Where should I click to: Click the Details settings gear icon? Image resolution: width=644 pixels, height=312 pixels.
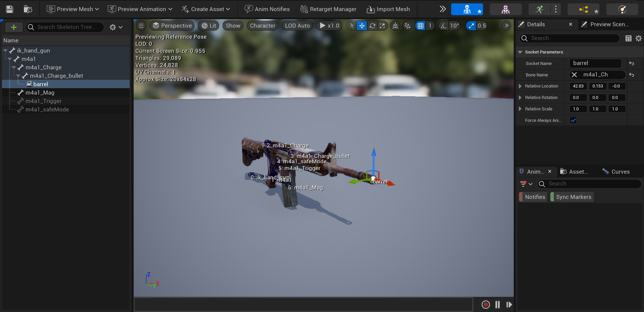pyautogui.click(x=638, y=38)
